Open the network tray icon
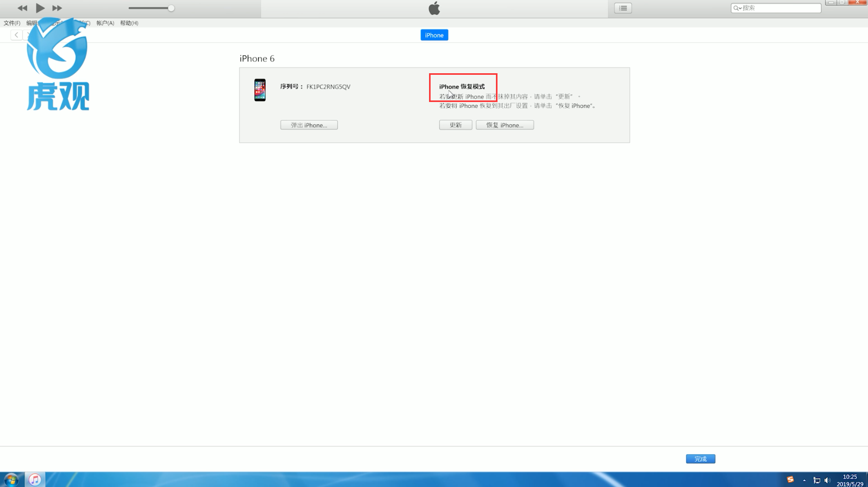Screen dimensions: 868x487 pyautogui.click(x=816, y=480)
